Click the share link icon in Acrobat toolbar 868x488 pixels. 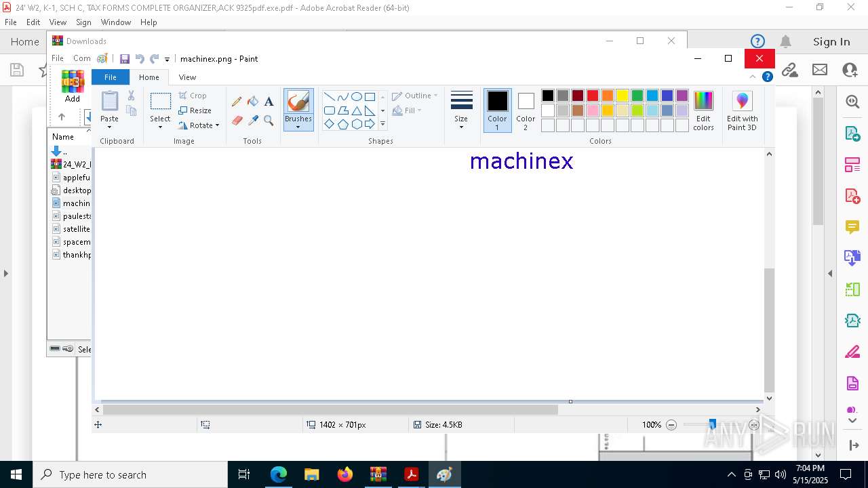(x=789, y=69)
